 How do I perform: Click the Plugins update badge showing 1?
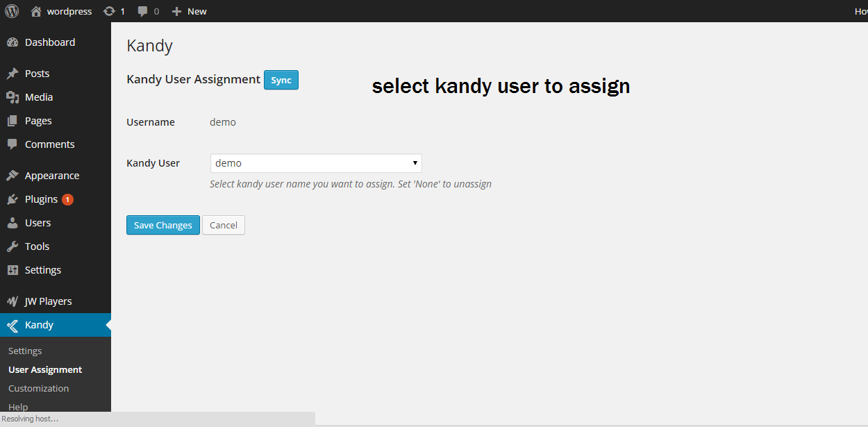coord(67,199)
